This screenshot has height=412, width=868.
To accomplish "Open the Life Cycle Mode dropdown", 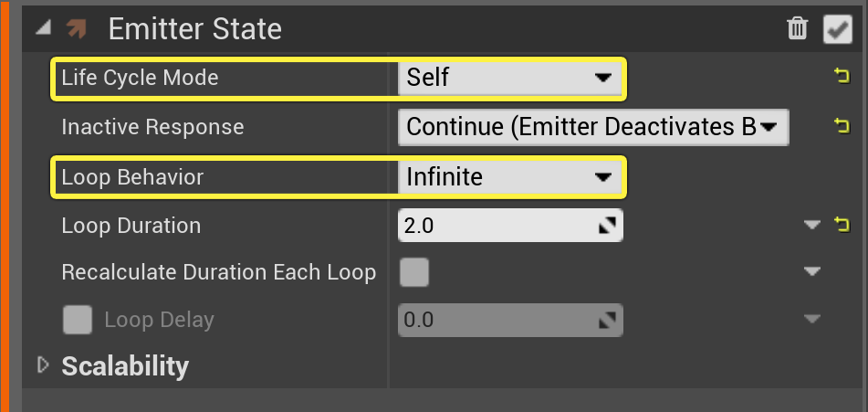I will click(x=510, y=78).
